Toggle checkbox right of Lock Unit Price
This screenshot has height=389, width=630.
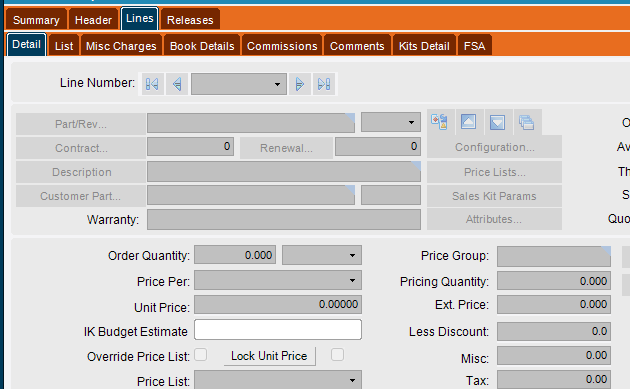pyautogui.click(x=338, y=355)
